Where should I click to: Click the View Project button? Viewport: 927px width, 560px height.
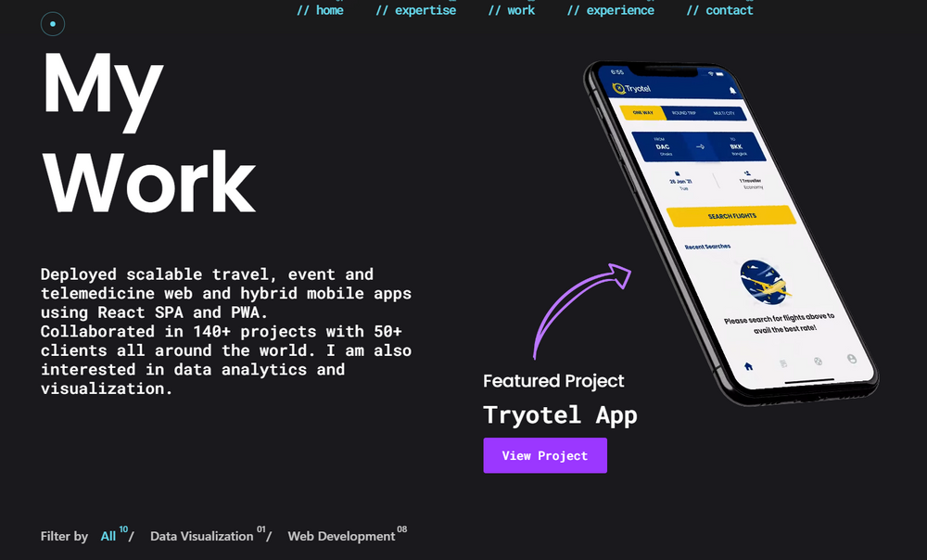tap(545, 455)
